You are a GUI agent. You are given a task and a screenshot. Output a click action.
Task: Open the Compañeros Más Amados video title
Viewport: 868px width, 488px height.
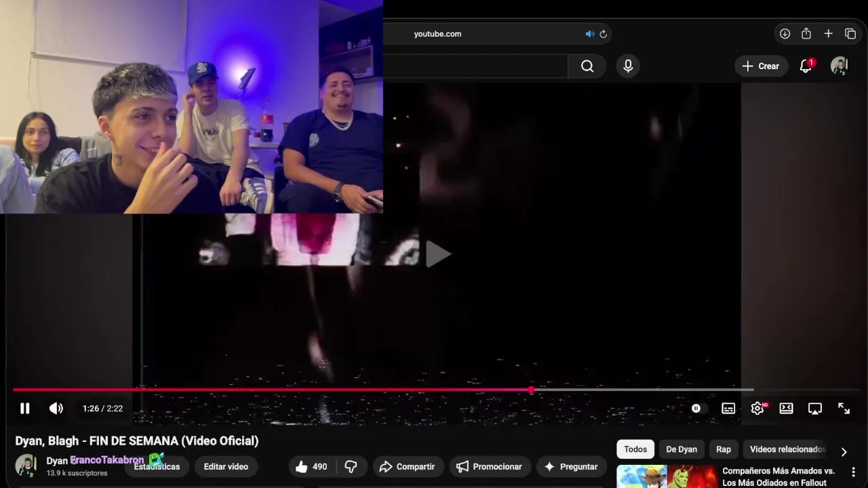[x=778, y=476]
